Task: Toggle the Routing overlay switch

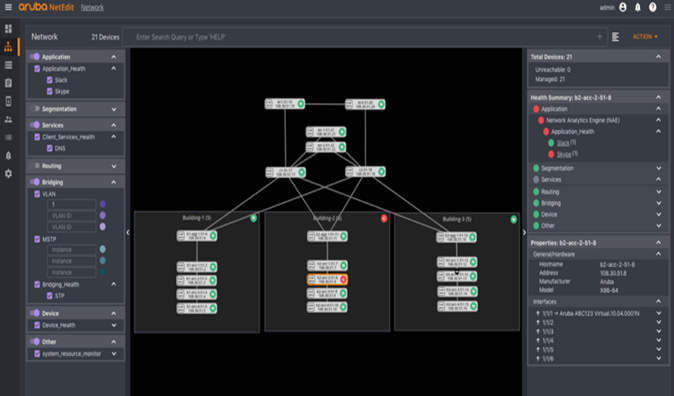Action: pyautogui.click(x=36, y=166)
